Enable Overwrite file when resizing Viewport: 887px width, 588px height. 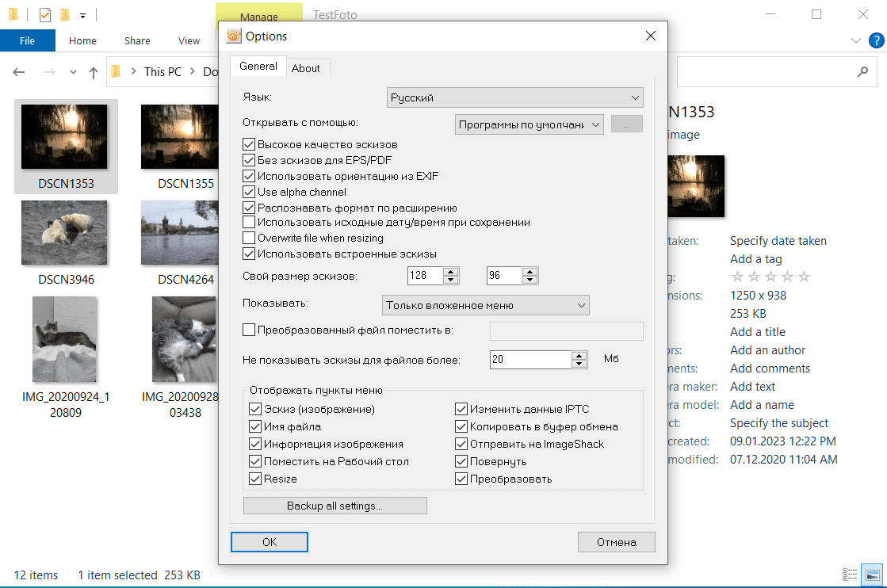tap(248, 238)
